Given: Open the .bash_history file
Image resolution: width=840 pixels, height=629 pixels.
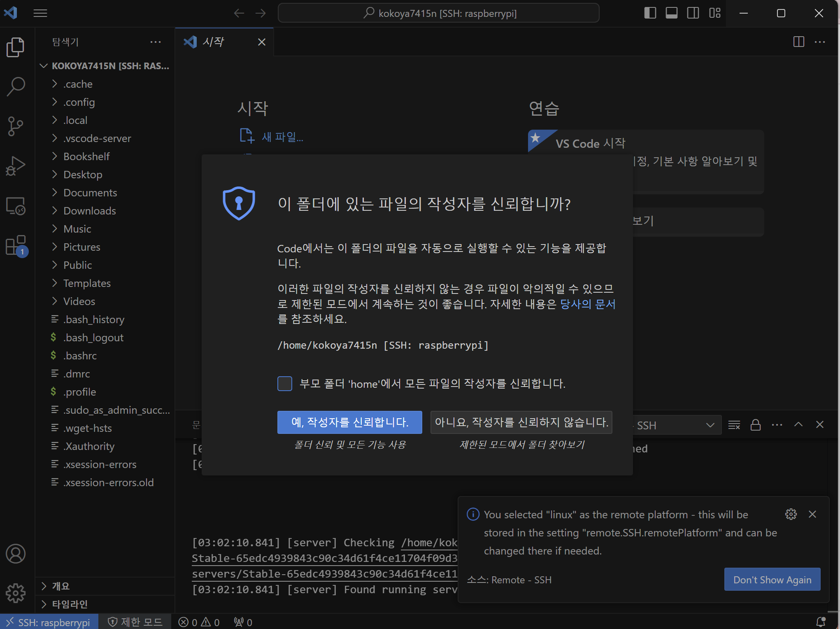Looking at the screenshot, I should [x=105, y=319].
